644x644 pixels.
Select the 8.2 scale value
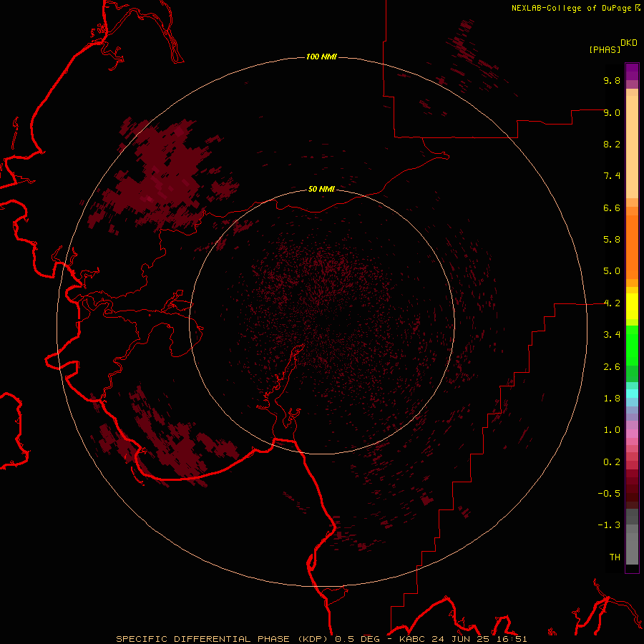(x=612, y=144)
